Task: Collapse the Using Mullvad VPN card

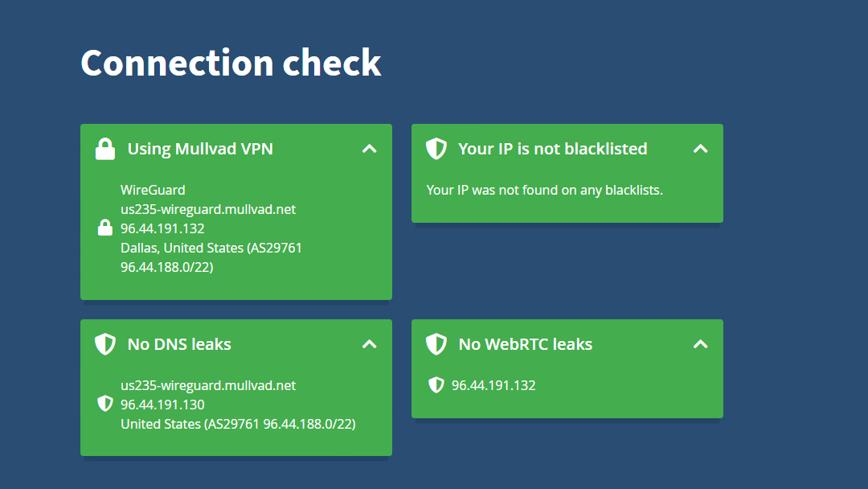Action: tap(369, 149)
